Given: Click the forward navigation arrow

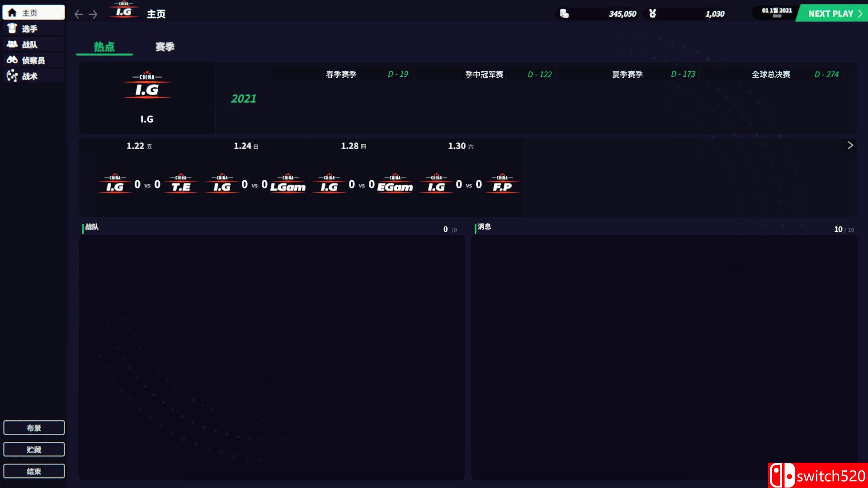Looking at the screenshot, I should click(93, 14).
